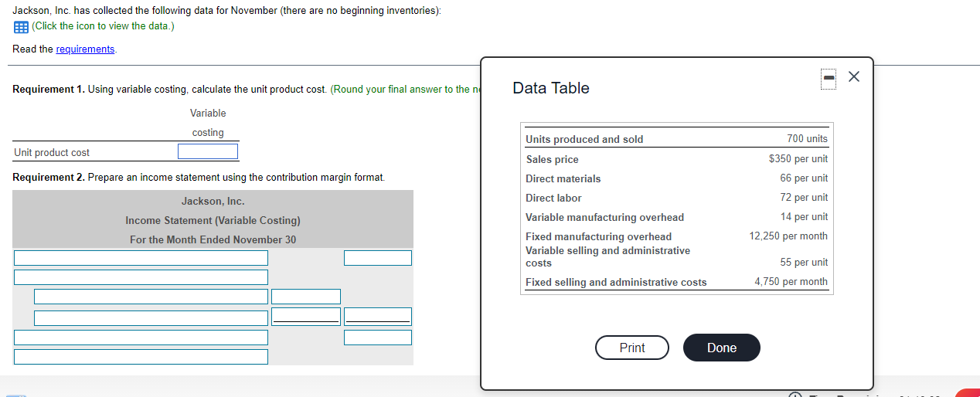This screenshot has width=980, height=397.
Task: Click the Print button
Action: (632, 348)
